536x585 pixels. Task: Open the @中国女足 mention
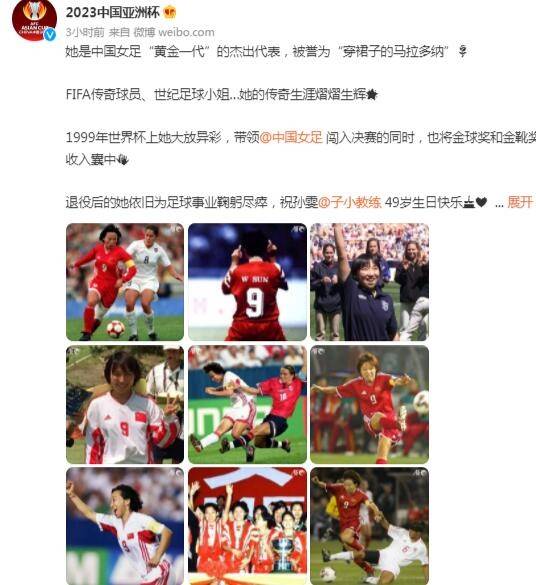pos(291,138)
